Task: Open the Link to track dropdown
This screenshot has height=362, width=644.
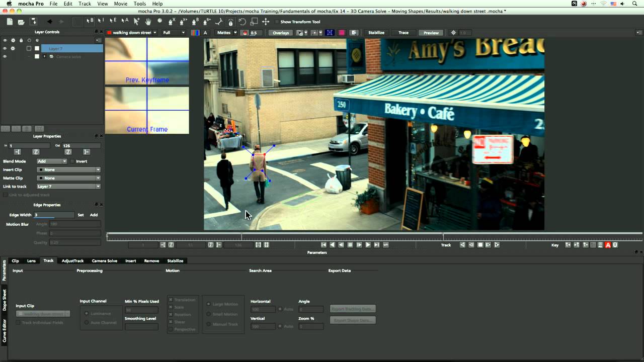Action: [x=69, y=187]
